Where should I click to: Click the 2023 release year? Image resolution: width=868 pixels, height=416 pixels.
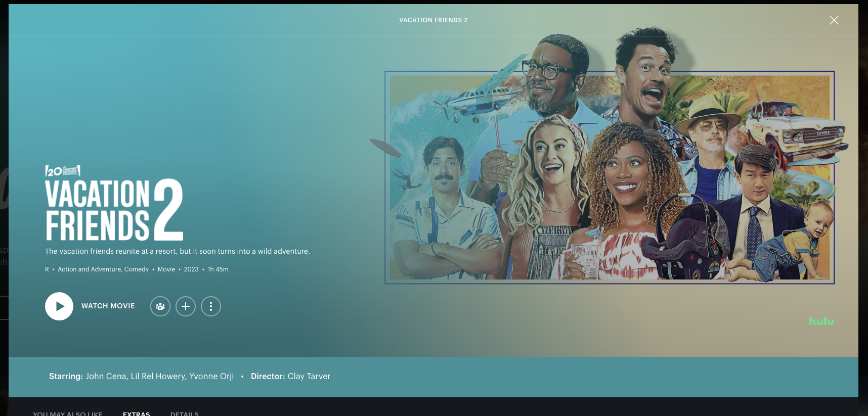click(191, 269)
